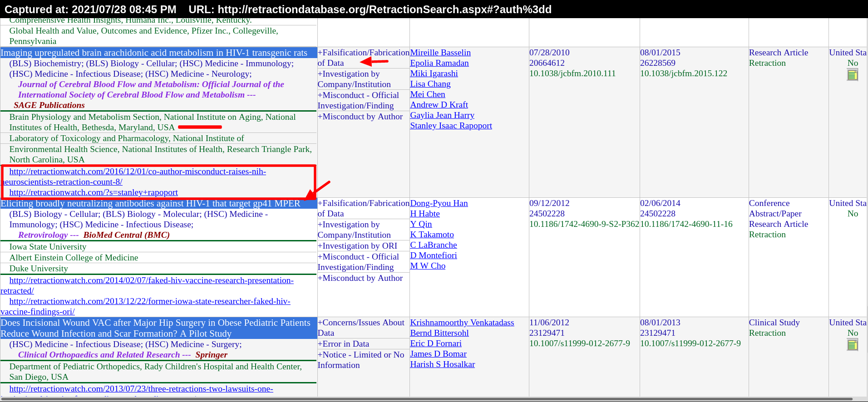This screenshot has height=402, width=868.
Task: Open retractionwatch stanley+rapoport search link
Action: coord(94,192)
